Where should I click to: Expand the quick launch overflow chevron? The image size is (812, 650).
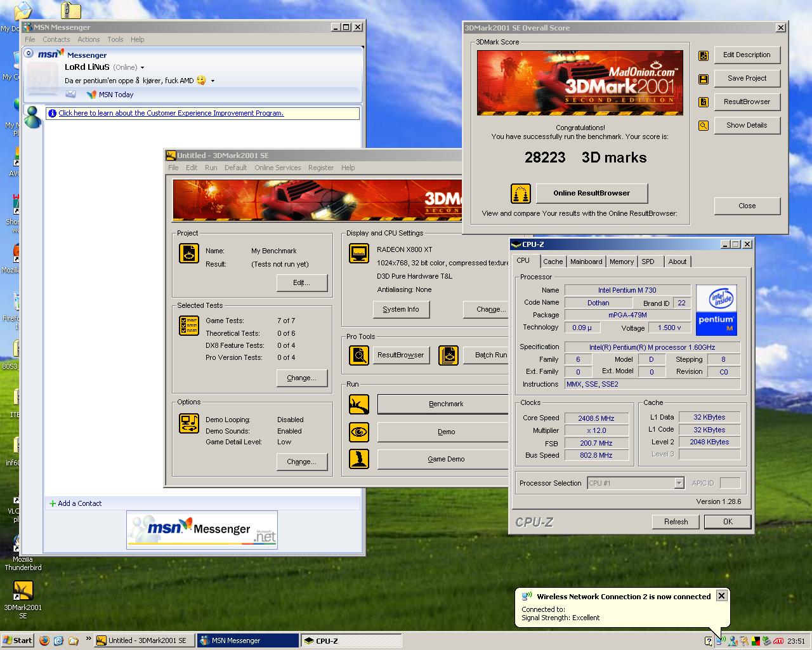point(88,639)
